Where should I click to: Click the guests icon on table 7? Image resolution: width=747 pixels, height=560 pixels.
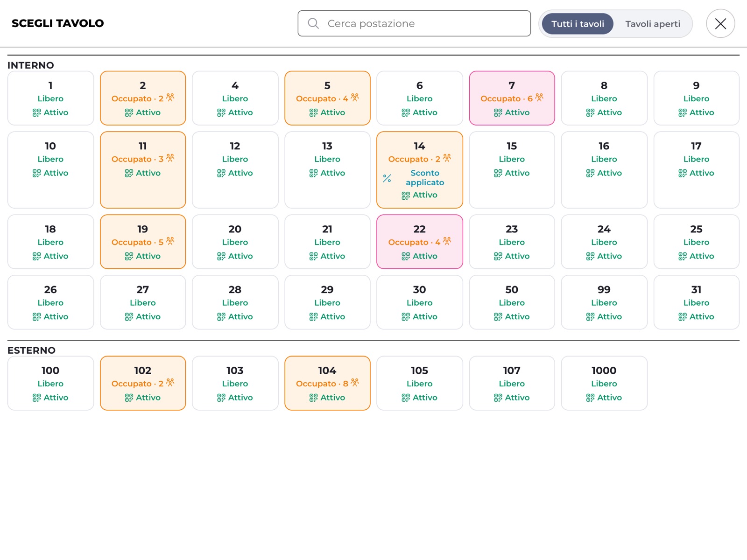click(x=539, y=97)
